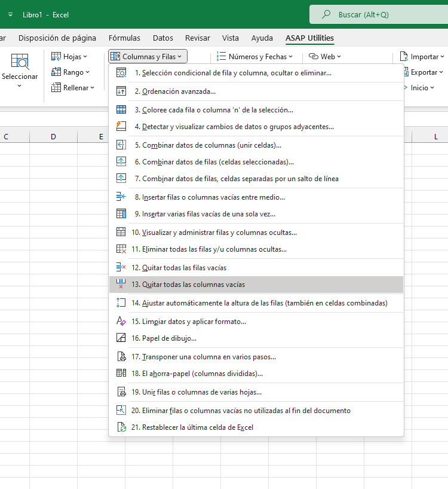Screen dimensions: 448x489
Task: Open the Importar dropdown
Action: [422, 56]
